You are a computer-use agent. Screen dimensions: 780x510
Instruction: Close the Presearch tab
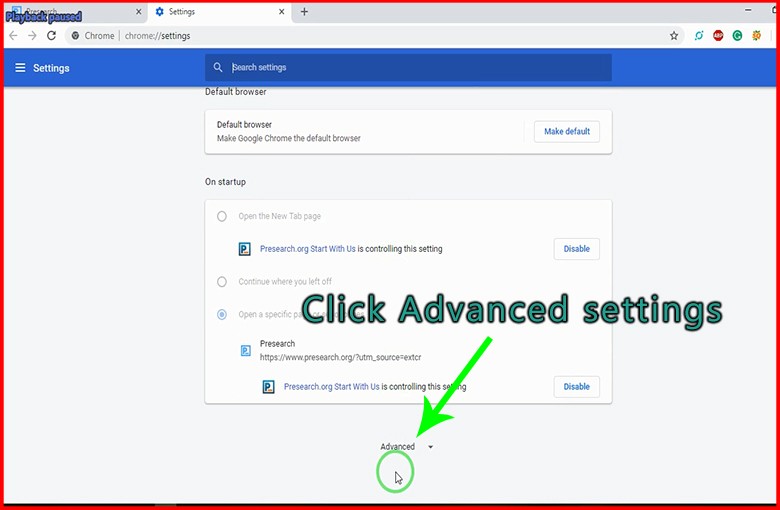(139, 11)
